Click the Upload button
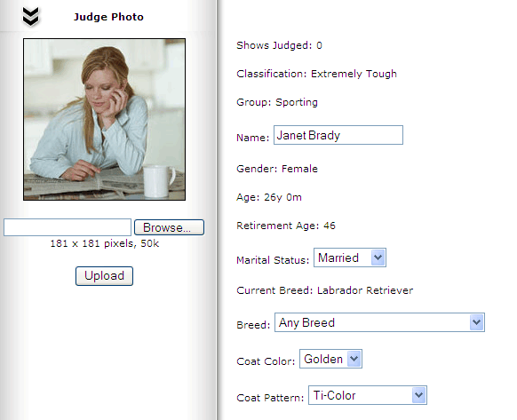 [x=104, y=276]
